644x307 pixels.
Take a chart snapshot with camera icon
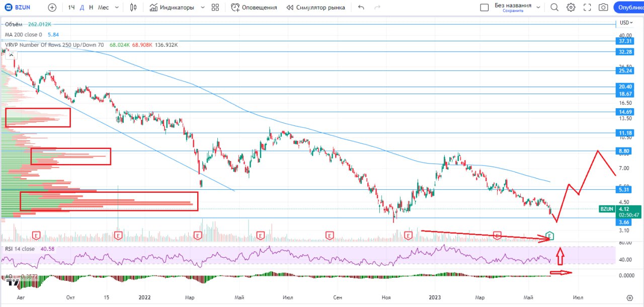pyautogui.click(x=603, y=8)
